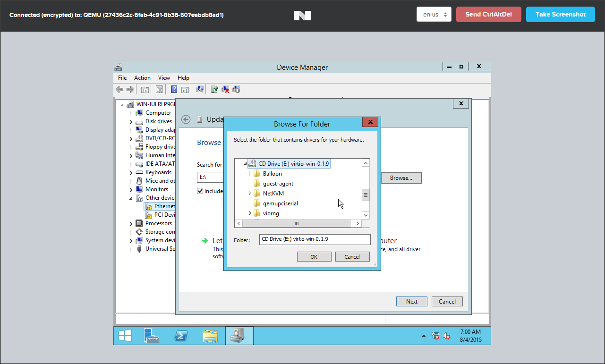Open Server Manager from the taskbar
Image resolution: width=605 pixels, height=364 pixels.
click(151, 335)
